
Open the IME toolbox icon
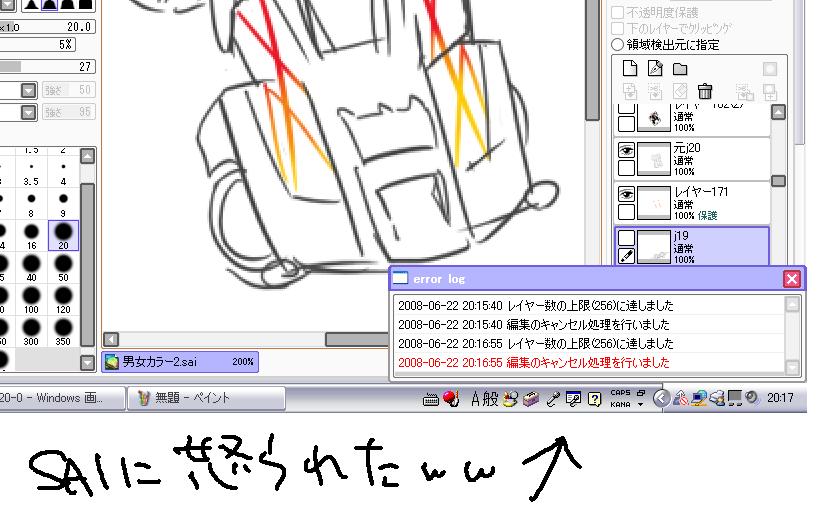pos(531,398)
